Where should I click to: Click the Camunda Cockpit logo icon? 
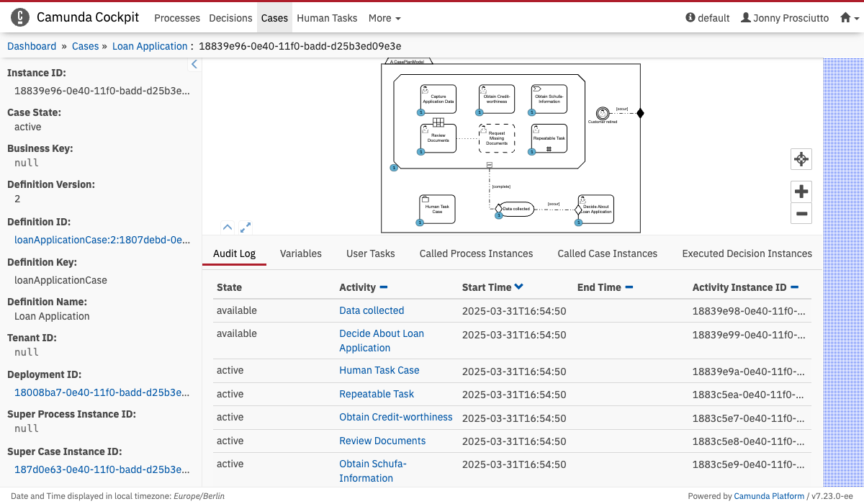coord(21,17)
